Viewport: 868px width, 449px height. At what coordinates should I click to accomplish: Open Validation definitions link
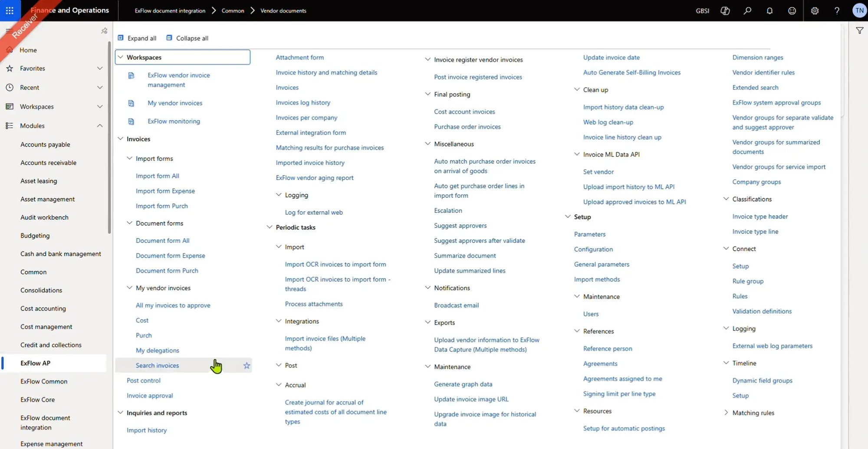762,311
